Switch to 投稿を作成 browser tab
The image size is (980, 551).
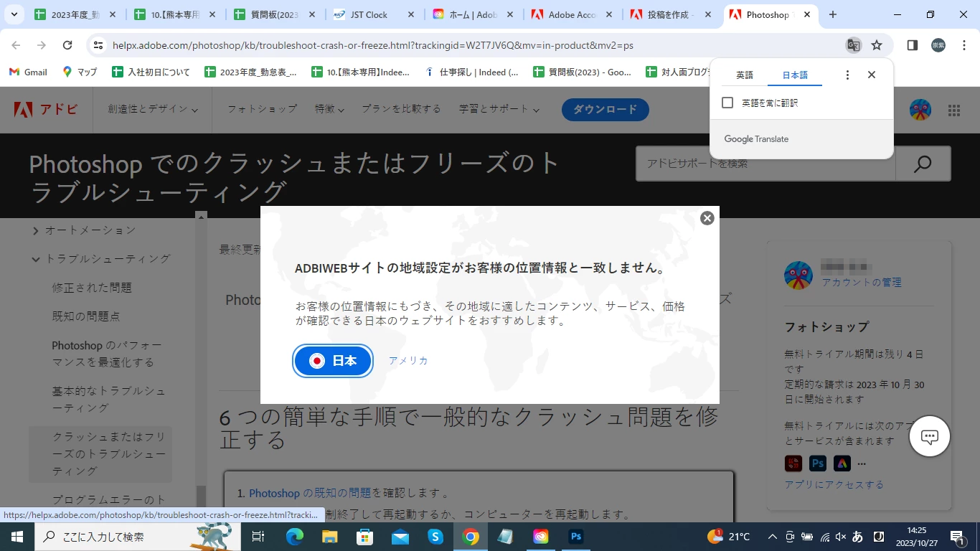pyautogui.click(x=671, y=14)
